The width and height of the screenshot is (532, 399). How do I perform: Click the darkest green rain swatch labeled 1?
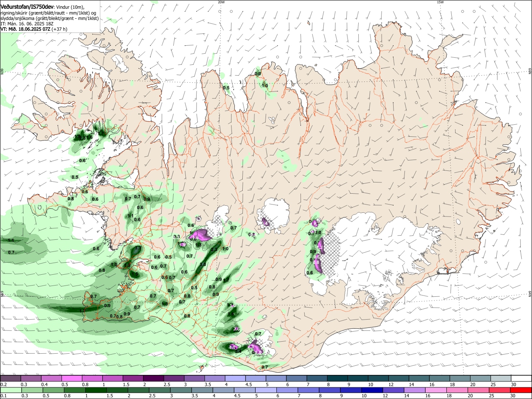pyautogui.click(x=96, y=390)
